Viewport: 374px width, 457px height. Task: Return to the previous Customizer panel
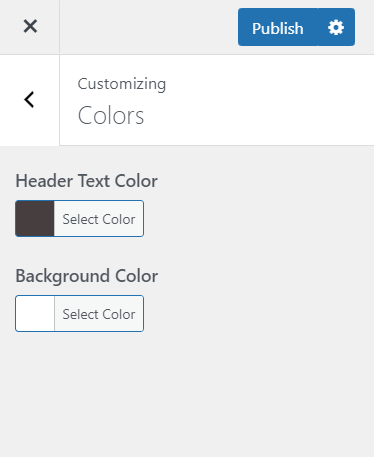(x=30, y=100)
